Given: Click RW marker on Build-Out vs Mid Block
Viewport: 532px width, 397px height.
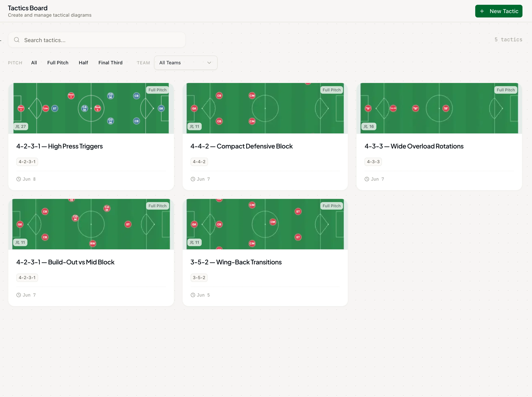Looking at the screenshot, I should click(93, 243).
